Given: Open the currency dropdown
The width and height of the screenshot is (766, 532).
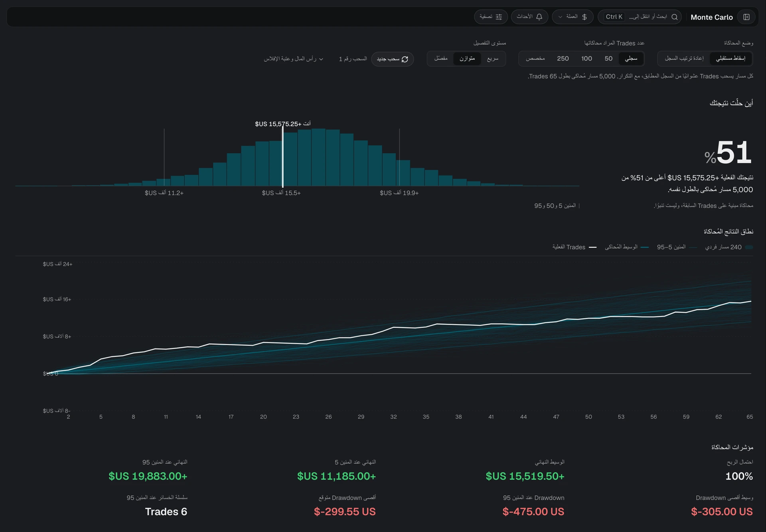Looking at the screenshot, I should pyautogui.click(x=573, y=17).
